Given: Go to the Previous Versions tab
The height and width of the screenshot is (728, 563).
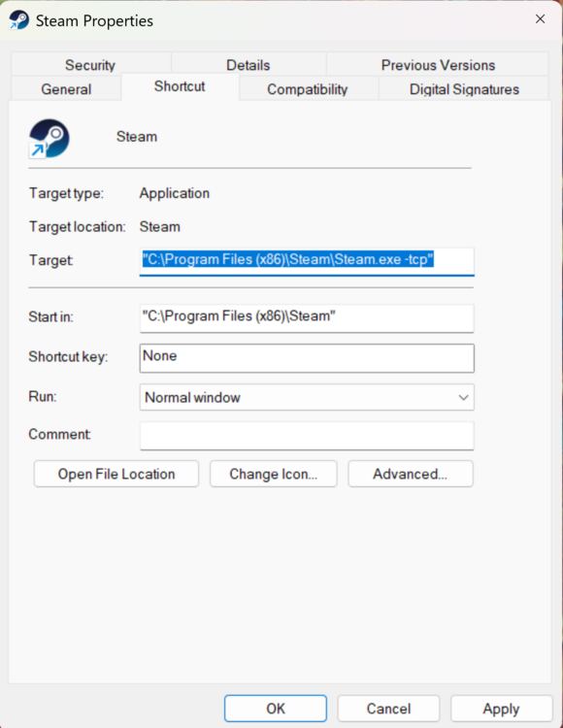Looking at the screenshot, I should 438,64.
